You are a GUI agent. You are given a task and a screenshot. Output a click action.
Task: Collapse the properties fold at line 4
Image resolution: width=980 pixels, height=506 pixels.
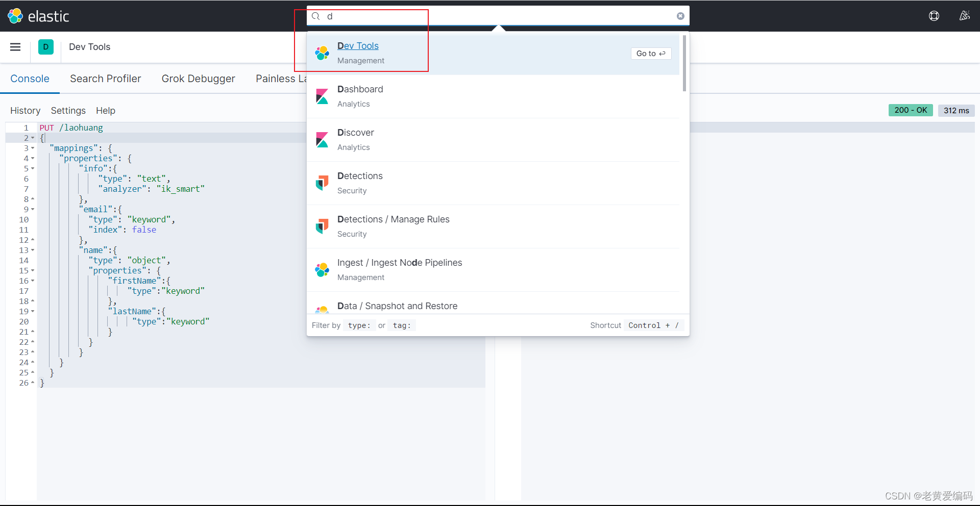tap(33, 158)
